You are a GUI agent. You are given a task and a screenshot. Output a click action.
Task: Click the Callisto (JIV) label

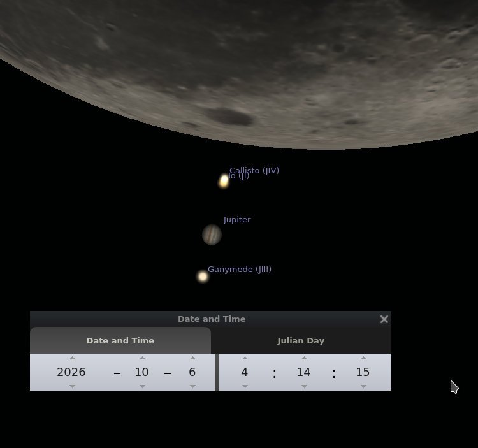tap(254, 170)
